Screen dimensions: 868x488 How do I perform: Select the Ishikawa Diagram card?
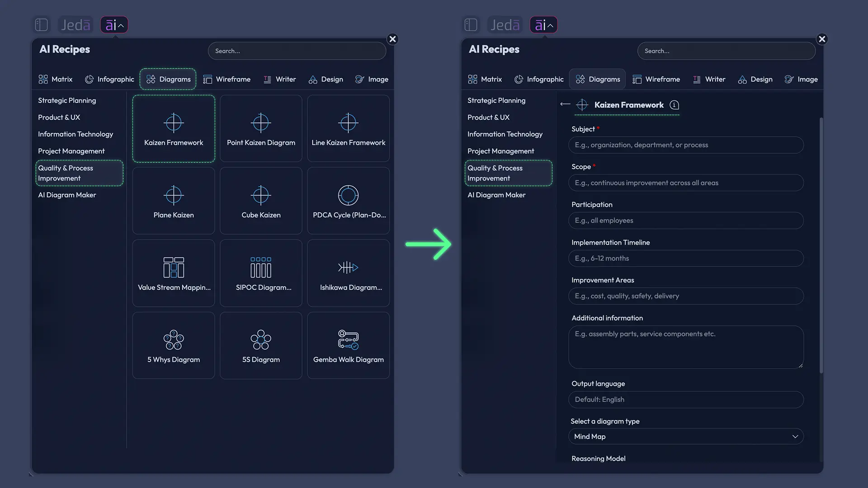348,273
